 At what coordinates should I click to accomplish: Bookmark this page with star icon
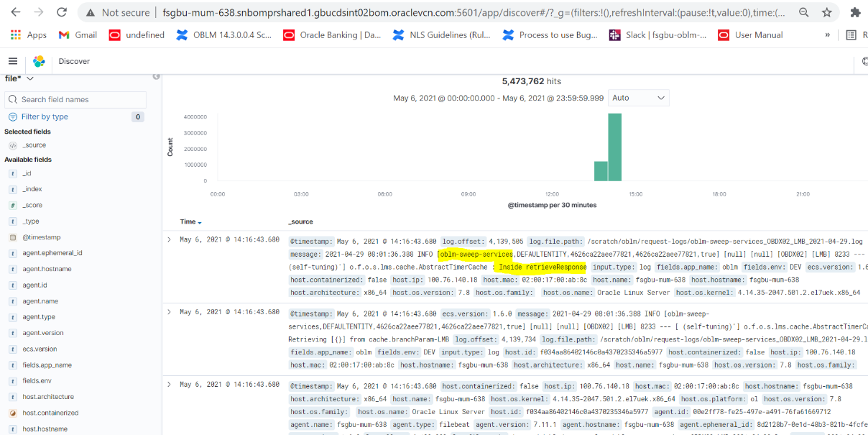click(x=827, y=12)
